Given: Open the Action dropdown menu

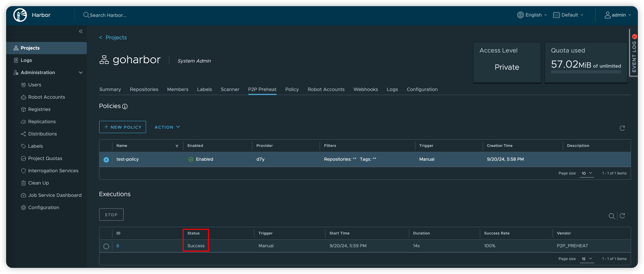Looking at the screenshot, I should click(x=167, y=127).
